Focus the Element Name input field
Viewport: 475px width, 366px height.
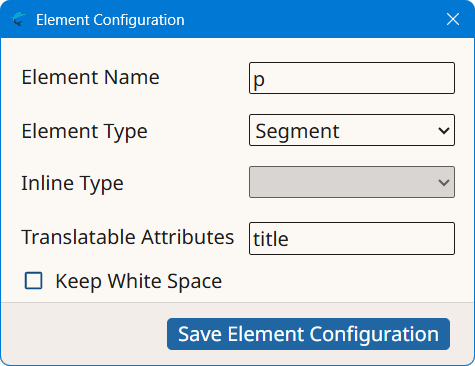352,78
